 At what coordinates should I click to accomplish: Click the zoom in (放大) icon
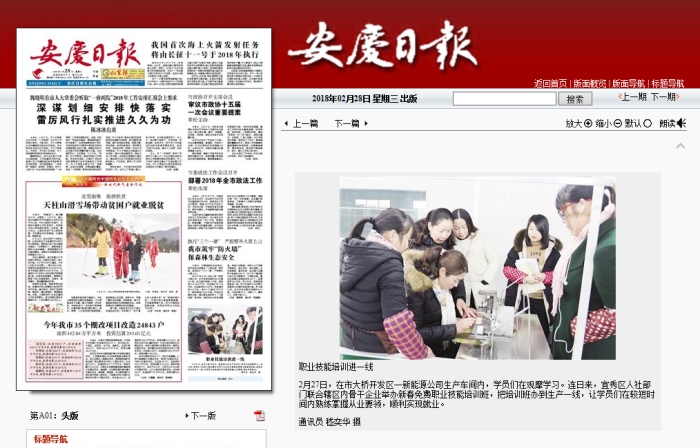pyautogui.click(x=587, y=124)
